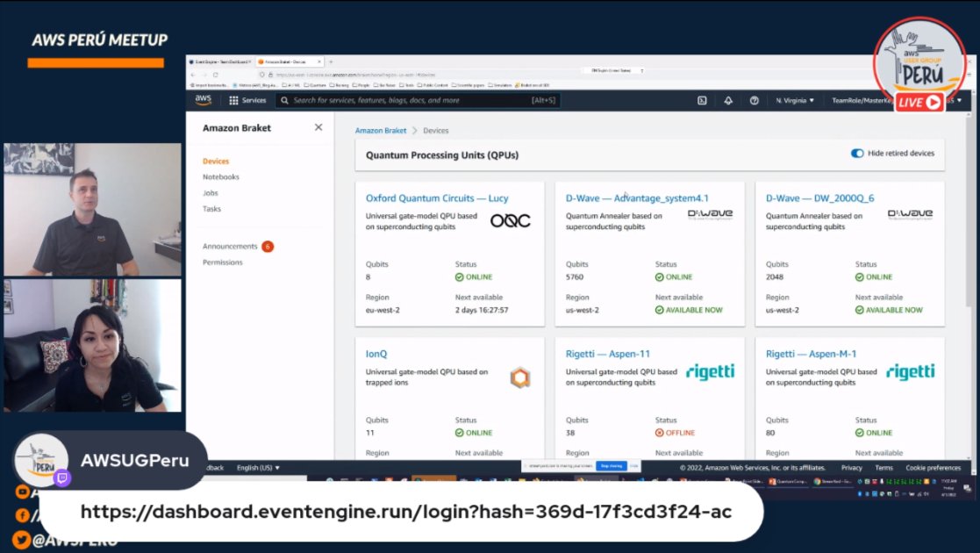Click ONLINE status on the IonQ card
The height and width of the screenshot is (553, 980).
pos(474,433)
